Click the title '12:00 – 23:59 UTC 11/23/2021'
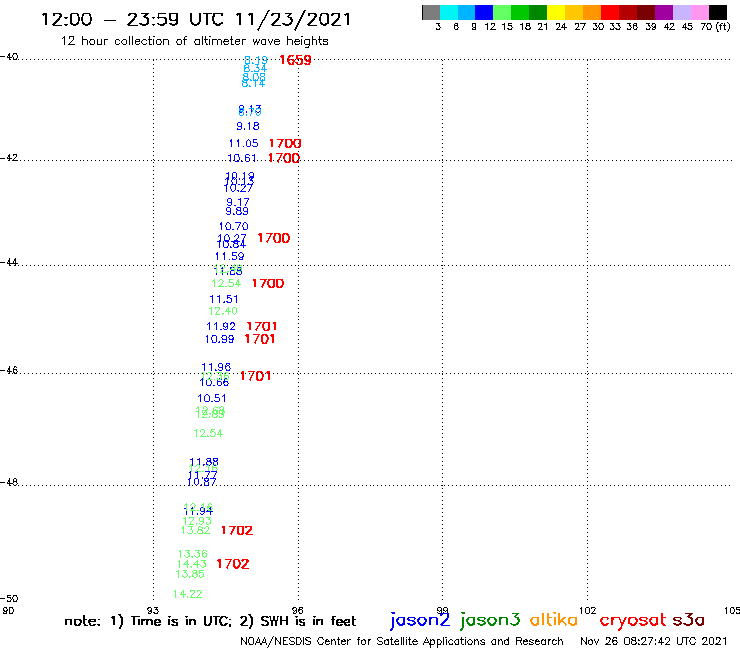 (x=196, y=19)
